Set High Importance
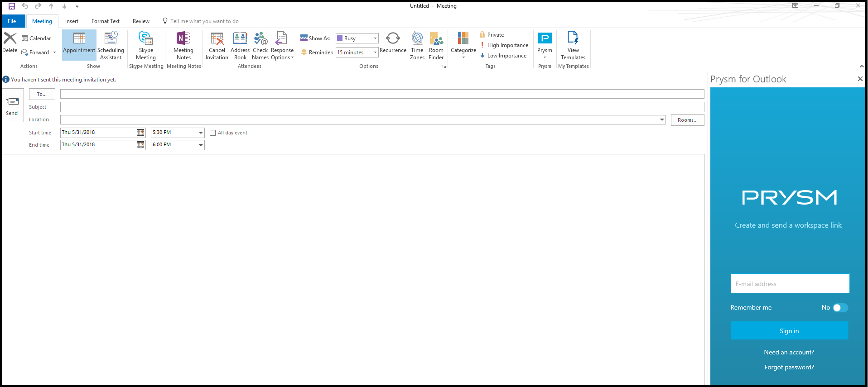Viewport: 868px width, 387px height. (504, 45)
